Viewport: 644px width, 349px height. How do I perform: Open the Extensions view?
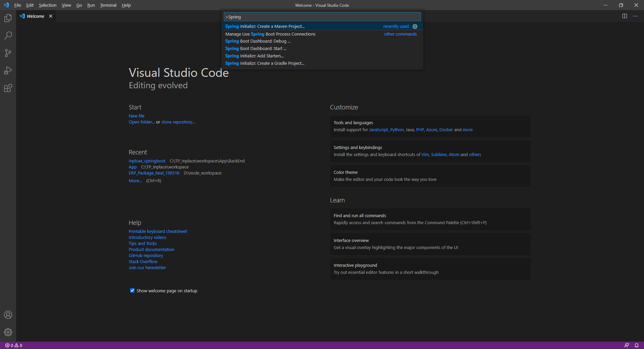tap(8, 88)
